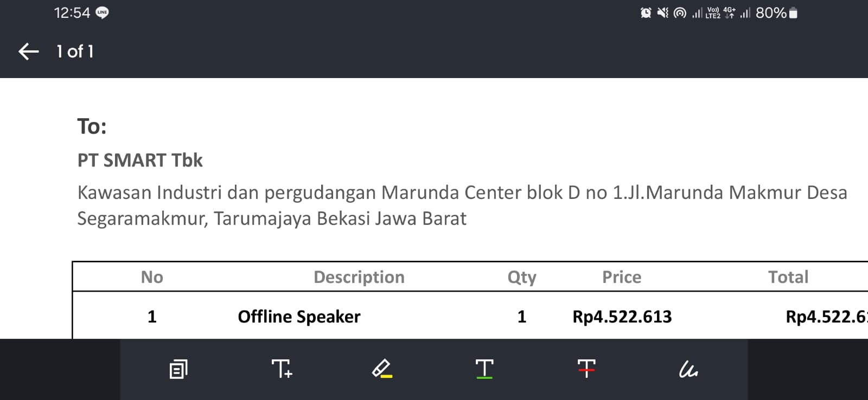
Task: Tap the 12:54 clock
Action: [72, 12]
